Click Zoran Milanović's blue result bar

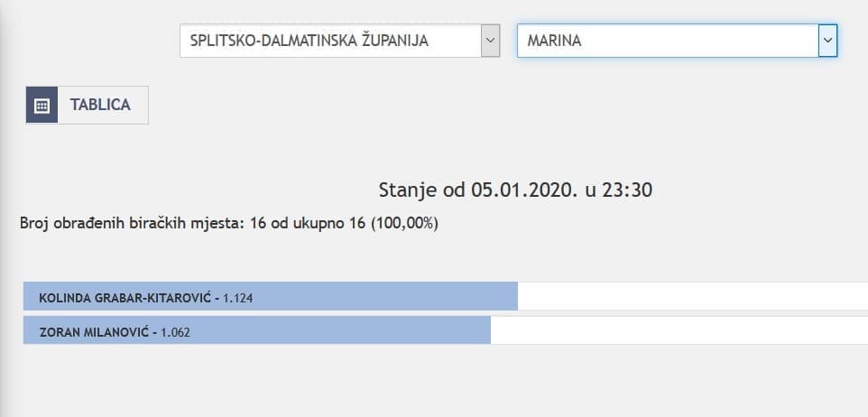pyautogui.click(x=361, y=331)
